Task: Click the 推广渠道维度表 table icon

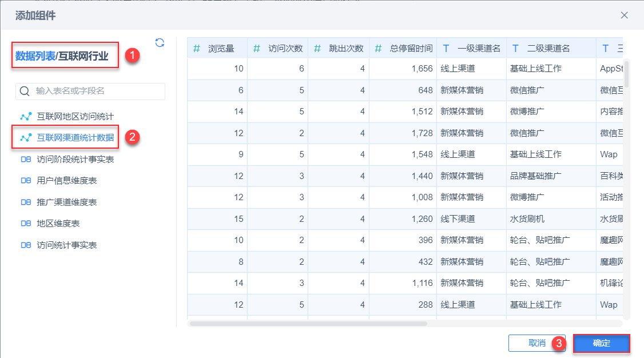Action: tap(26, 202)
